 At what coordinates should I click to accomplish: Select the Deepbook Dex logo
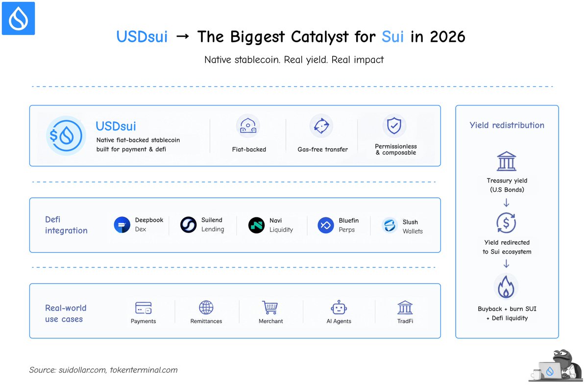tap(122, 225)
